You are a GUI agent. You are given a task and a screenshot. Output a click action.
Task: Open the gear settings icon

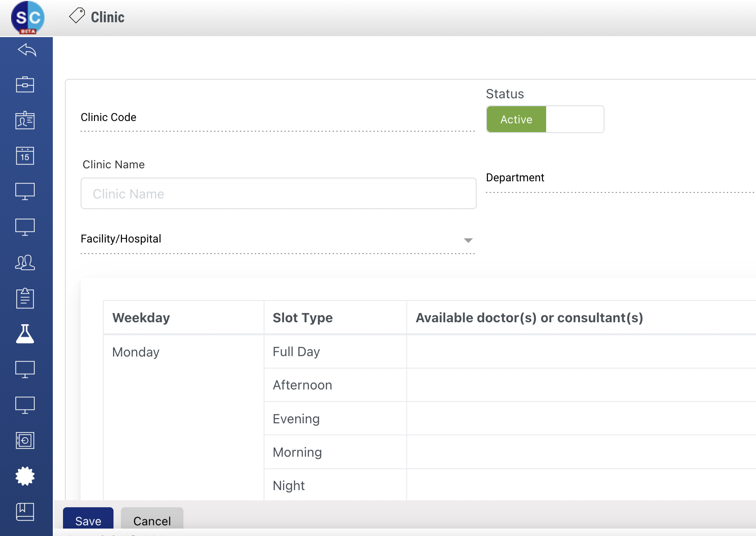[x=25, y=476]
